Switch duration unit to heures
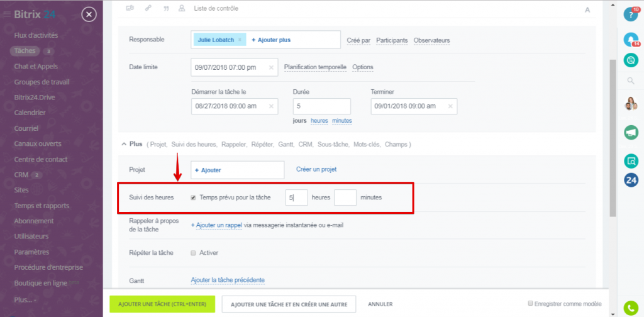644x317 pixels. click(x=319, y=121)
